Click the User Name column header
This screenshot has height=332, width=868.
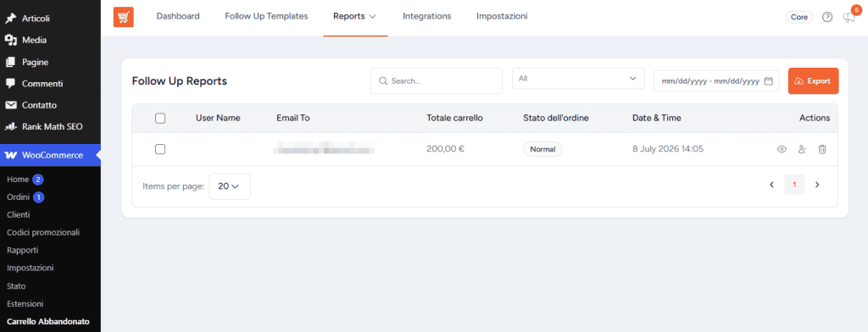[218, 118]
